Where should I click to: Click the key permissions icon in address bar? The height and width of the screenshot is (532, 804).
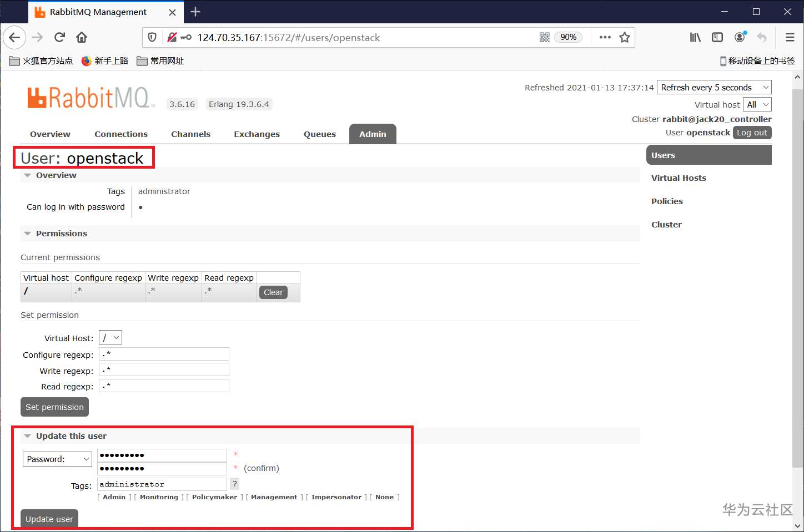coord(186,37)
